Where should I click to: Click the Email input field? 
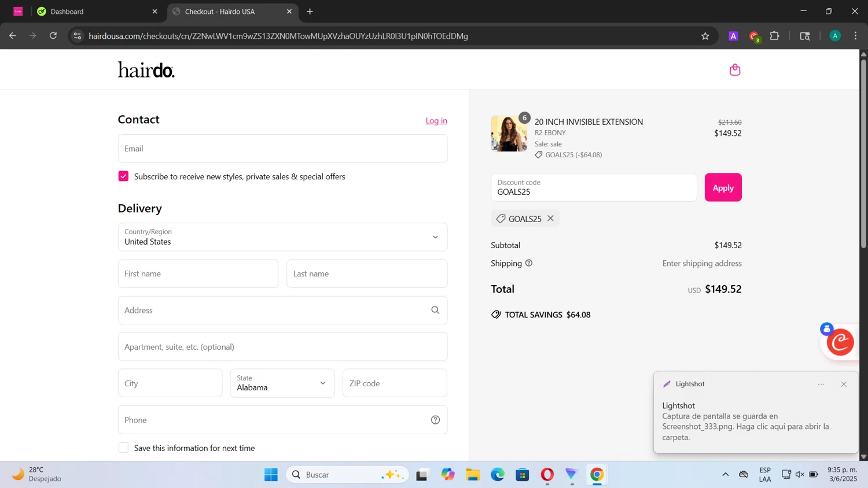click(282, 149)
